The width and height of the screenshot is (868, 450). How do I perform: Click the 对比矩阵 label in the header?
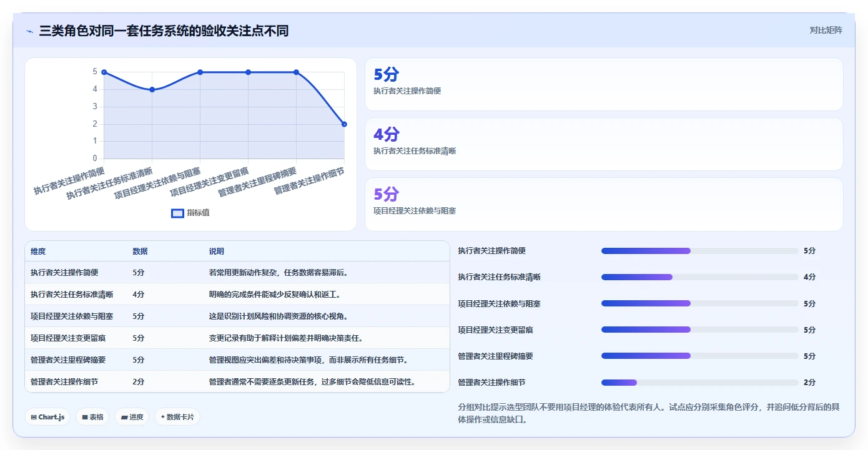[826, 30]
